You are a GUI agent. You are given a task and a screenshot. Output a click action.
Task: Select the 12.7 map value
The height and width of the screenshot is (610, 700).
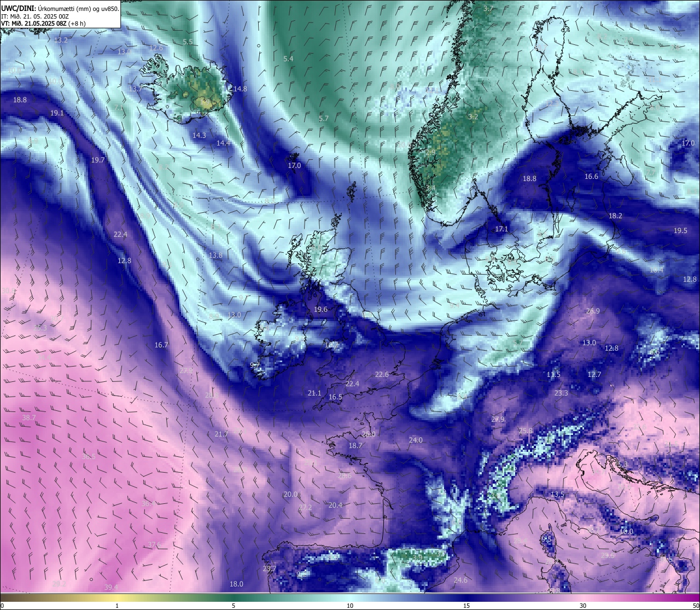594,375
